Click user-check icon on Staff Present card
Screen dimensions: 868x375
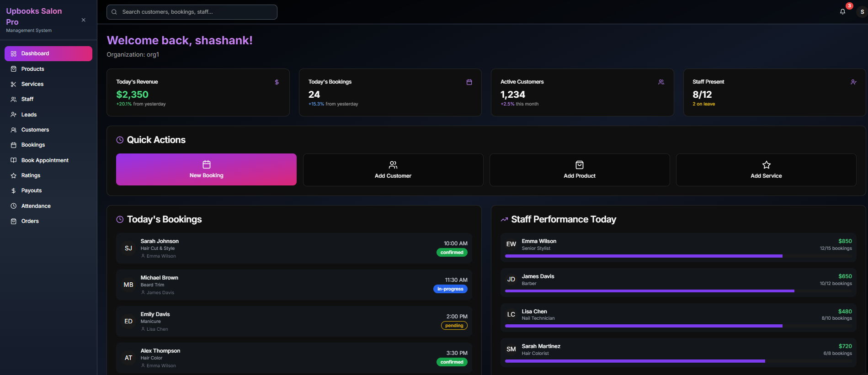[x=853, y=82]
